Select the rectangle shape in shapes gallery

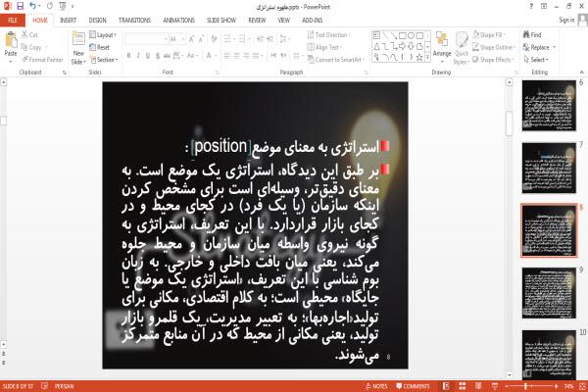(403, 35)
